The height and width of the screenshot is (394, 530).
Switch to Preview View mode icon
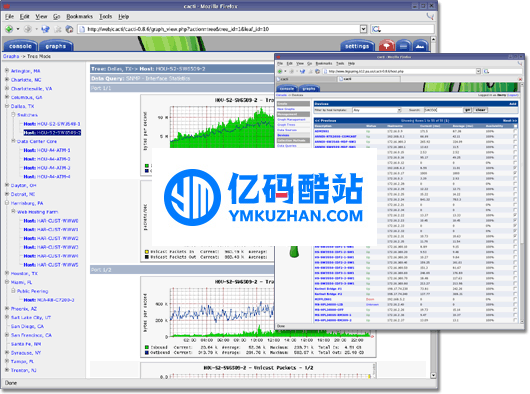[420, 46]
